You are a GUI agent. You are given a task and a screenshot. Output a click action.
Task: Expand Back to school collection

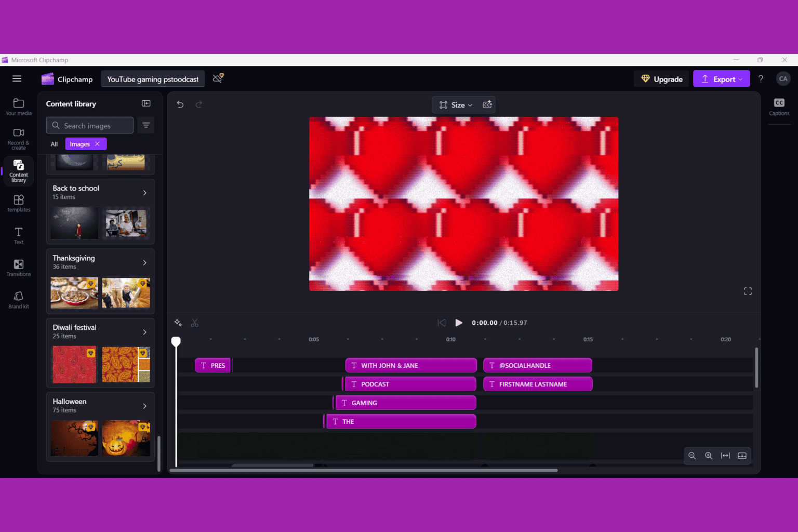pyautogui.click(x=145, y=193)
